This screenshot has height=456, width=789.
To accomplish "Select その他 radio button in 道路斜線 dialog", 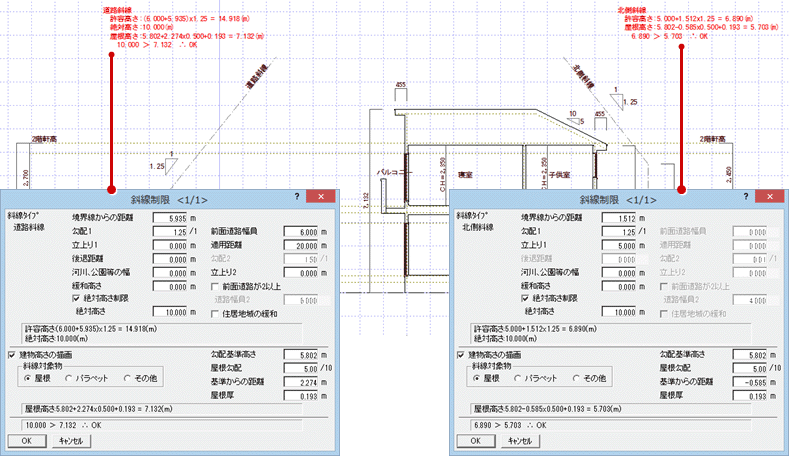I will 127,378.
